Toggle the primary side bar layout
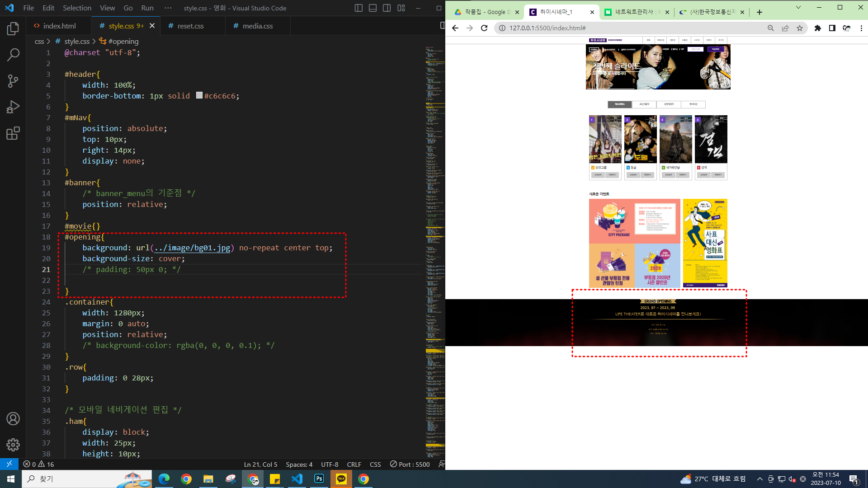This screenshot has height=488, width=868. (x=359, y=8)
